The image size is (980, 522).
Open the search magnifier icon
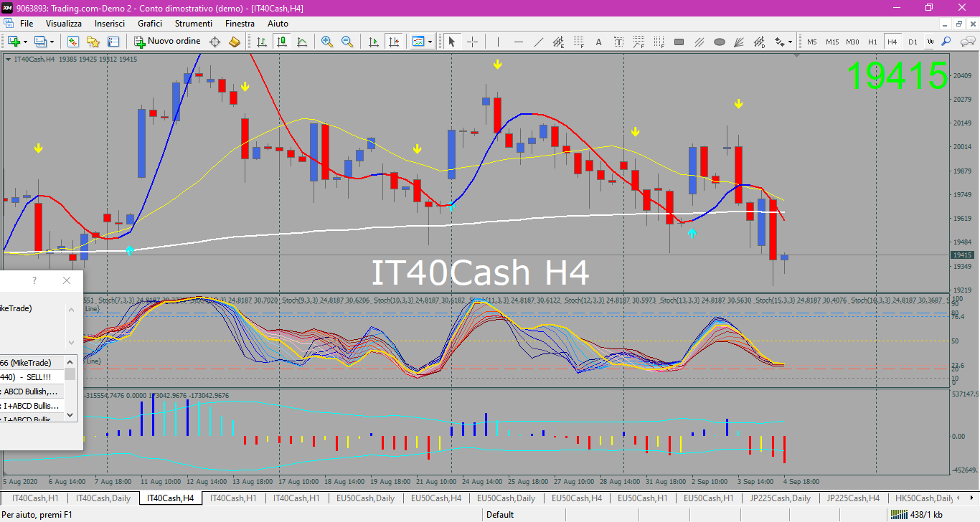click(x=946, y=42)
